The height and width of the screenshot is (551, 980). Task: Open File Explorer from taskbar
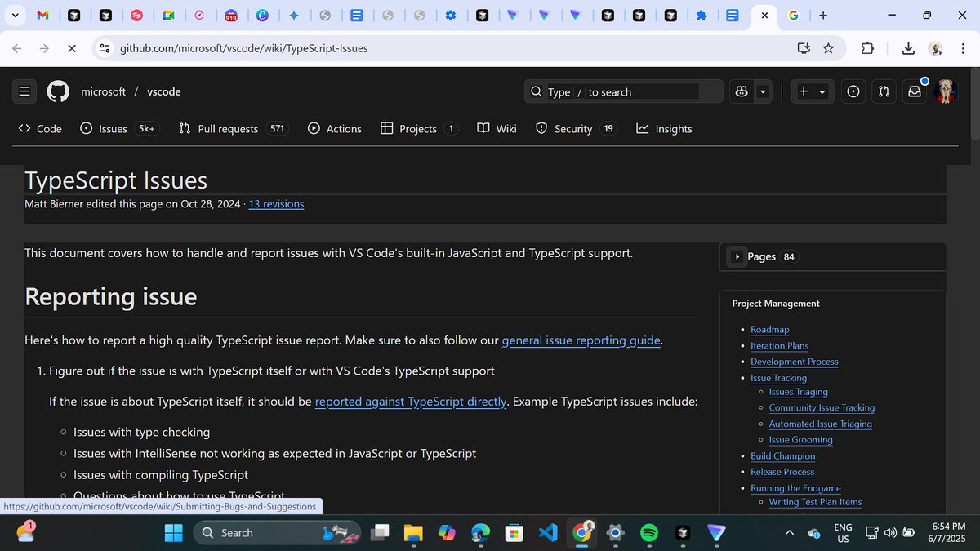414,532
